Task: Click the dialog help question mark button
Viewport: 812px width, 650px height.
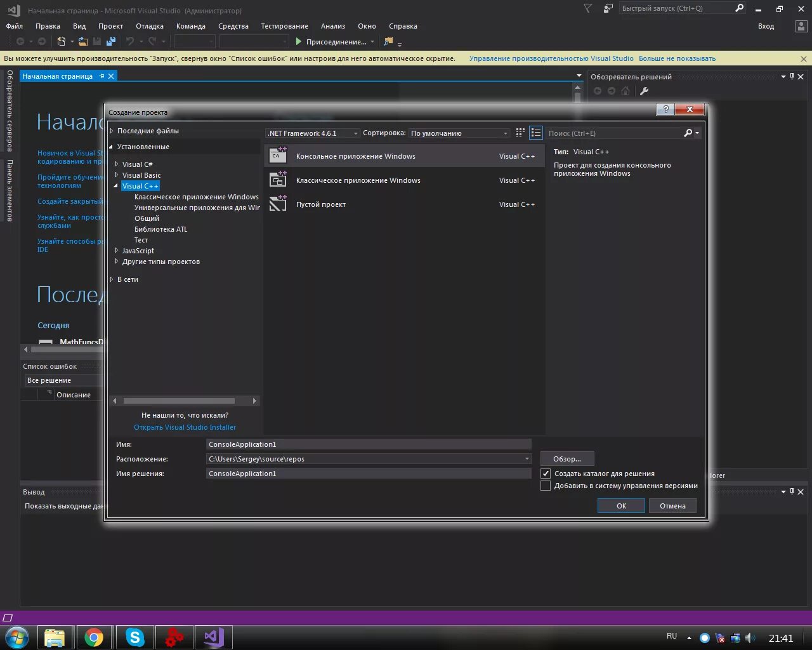Action: (665, 109)
